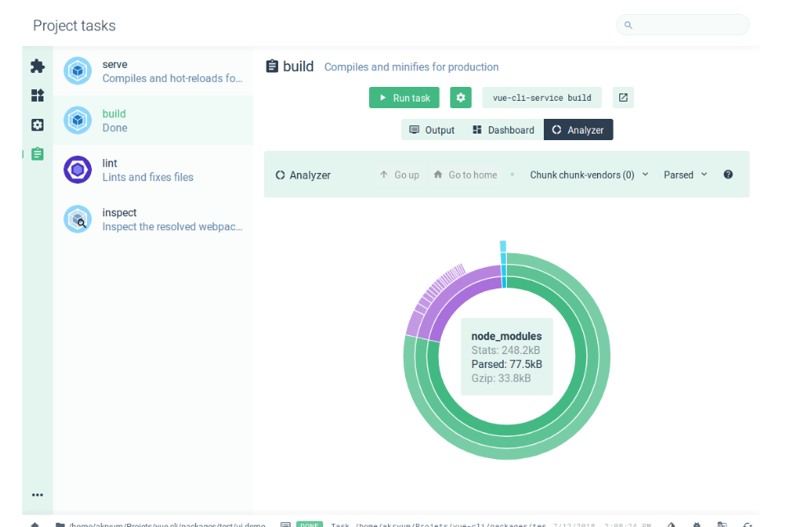Open task parameters with the green gear button
Screen dimensions: 812x527
coord(460,98)
